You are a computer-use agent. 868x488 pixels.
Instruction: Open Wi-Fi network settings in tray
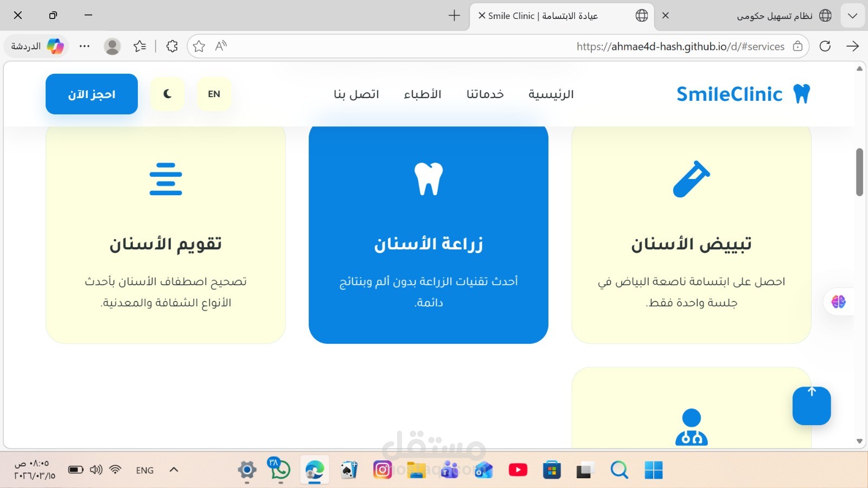[115, 470]
